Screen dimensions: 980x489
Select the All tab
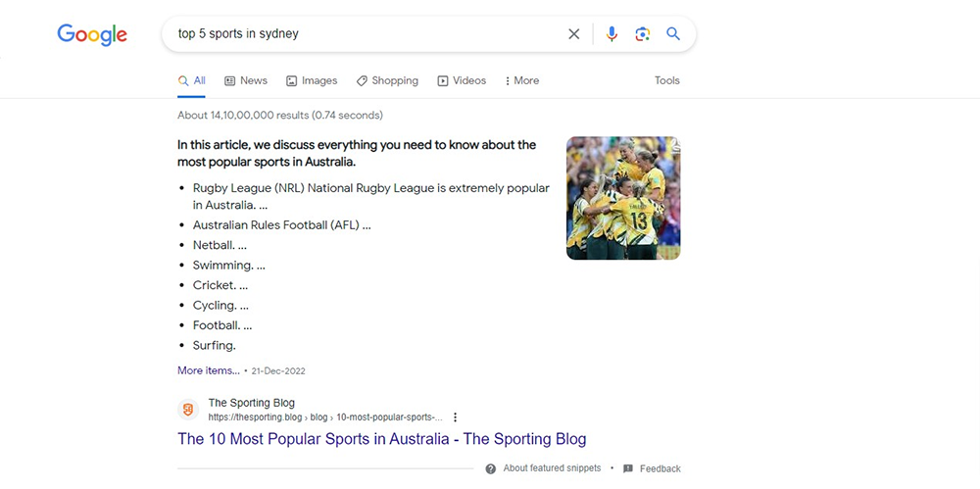pyautogui.click(x=191, y=80)
